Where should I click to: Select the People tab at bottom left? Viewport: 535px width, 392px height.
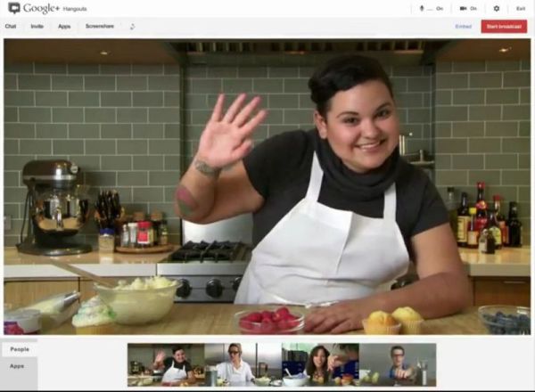coord(19,350)
